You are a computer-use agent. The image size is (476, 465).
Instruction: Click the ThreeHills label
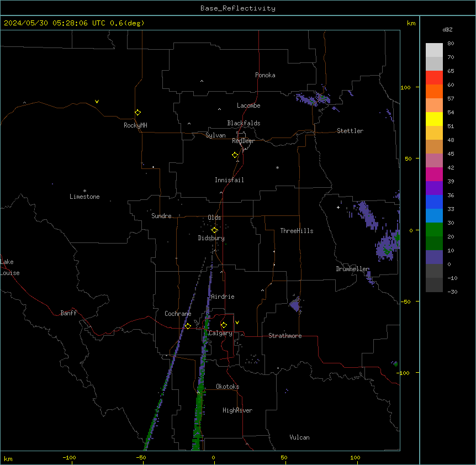click(297, 231)
